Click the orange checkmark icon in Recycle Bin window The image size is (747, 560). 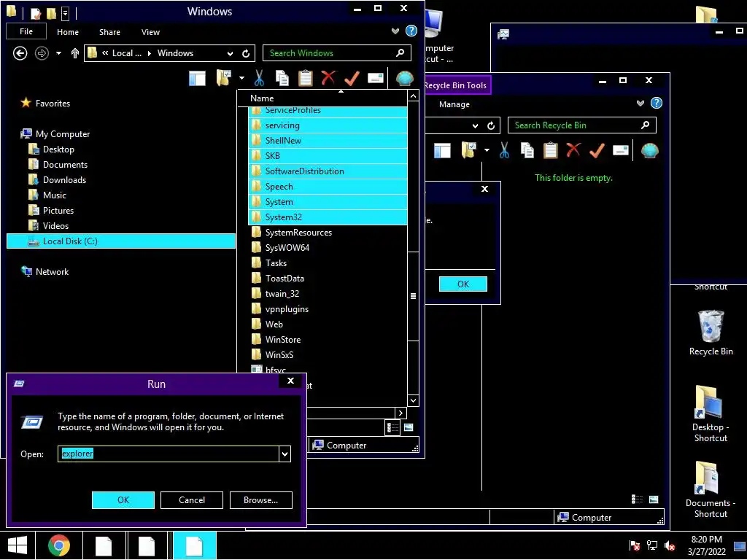[x=597, y=150]
